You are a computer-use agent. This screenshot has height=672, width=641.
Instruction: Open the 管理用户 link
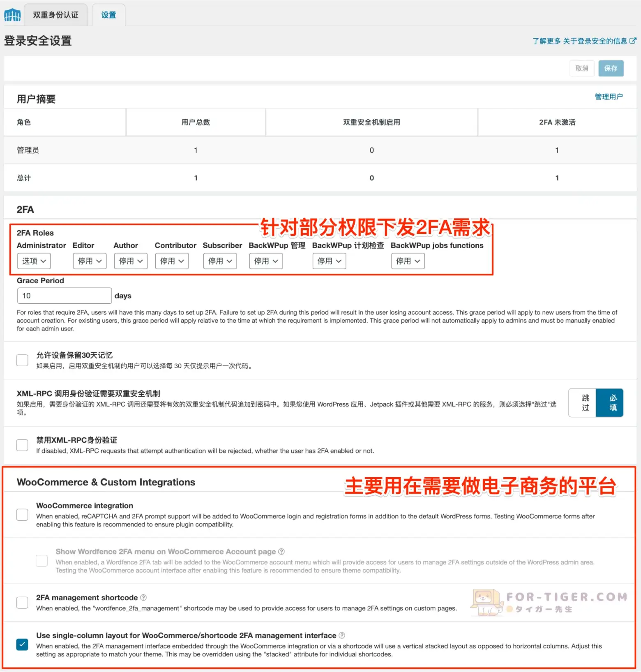pos(609,97)
